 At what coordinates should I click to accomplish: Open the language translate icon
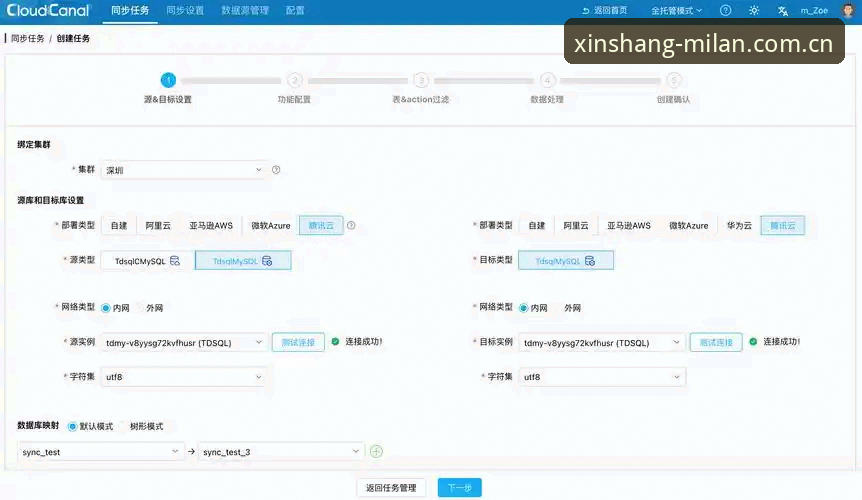pyautogui.click(x=783, y=10)
